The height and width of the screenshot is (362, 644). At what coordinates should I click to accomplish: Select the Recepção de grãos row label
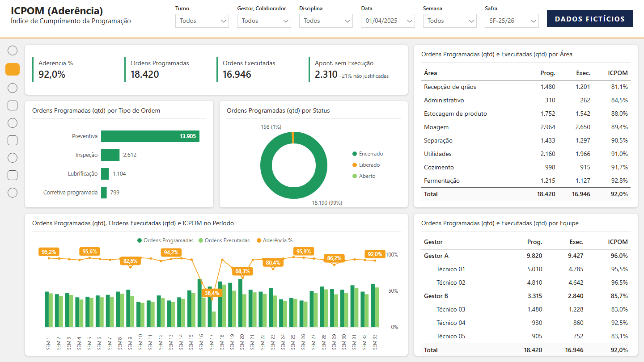450,87
